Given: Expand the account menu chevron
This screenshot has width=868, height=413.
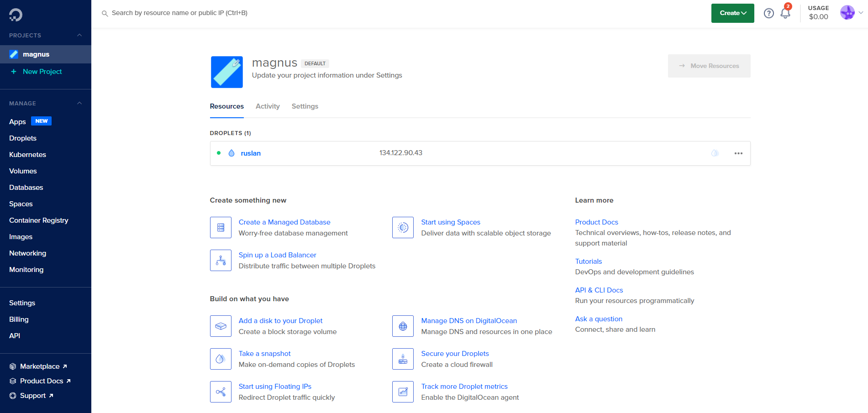Looking at the screenshot, I should [x=861, y=13].
